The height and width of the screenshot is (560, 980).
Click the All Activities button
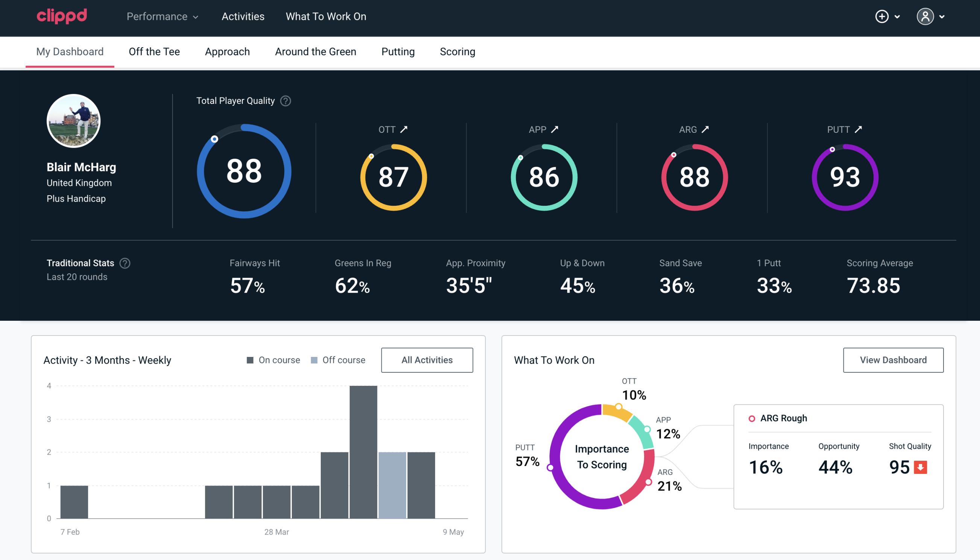click(x=428, y=360)
